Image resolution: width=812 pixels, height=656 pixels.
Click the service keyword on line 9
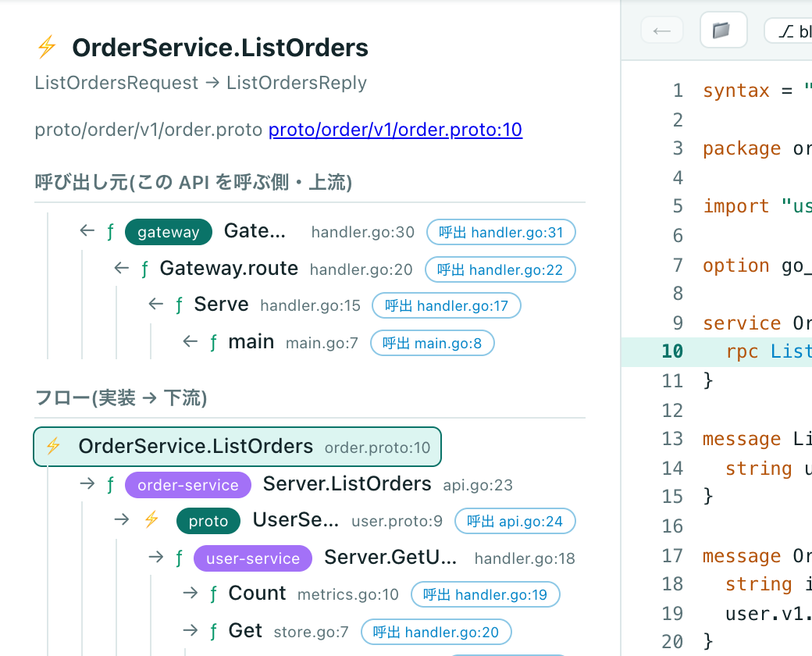(742, 323)
